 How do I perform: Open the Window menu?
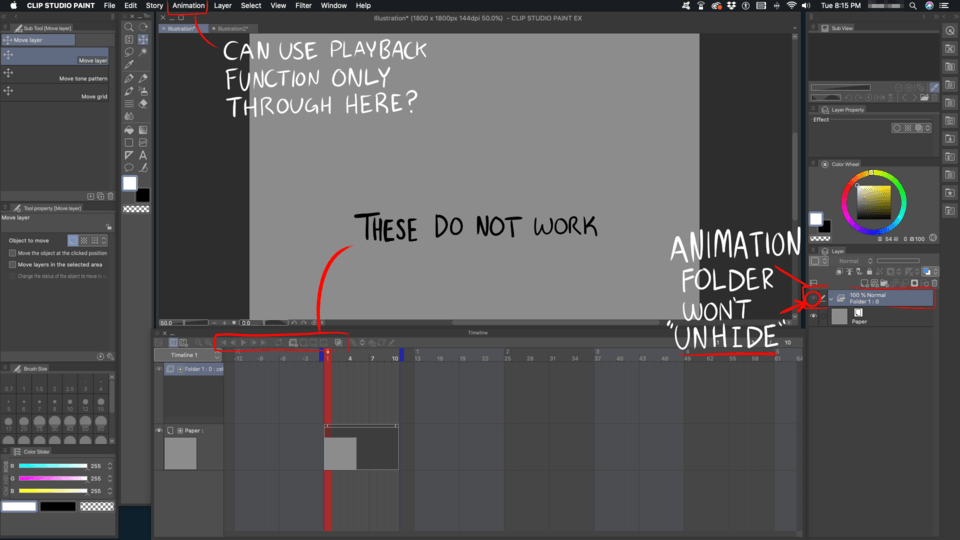[334, 6]
